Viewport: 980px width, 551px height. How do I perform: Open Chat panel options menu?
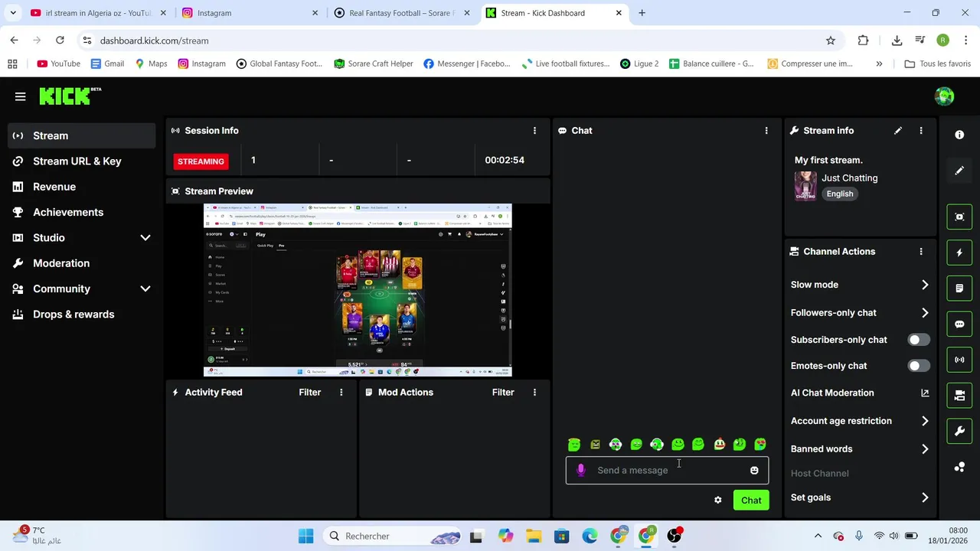coord(766,131)
